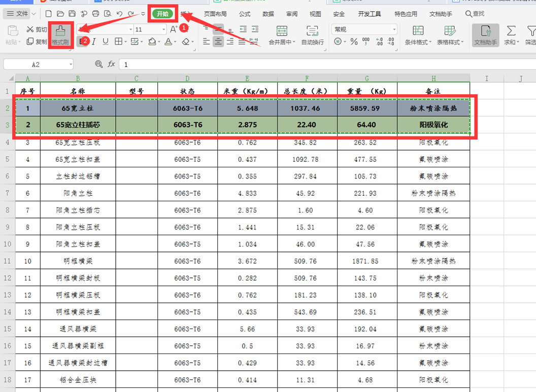Click the 查找 search button
Viewport: 536px width, 392px height.
coord(475,14)
